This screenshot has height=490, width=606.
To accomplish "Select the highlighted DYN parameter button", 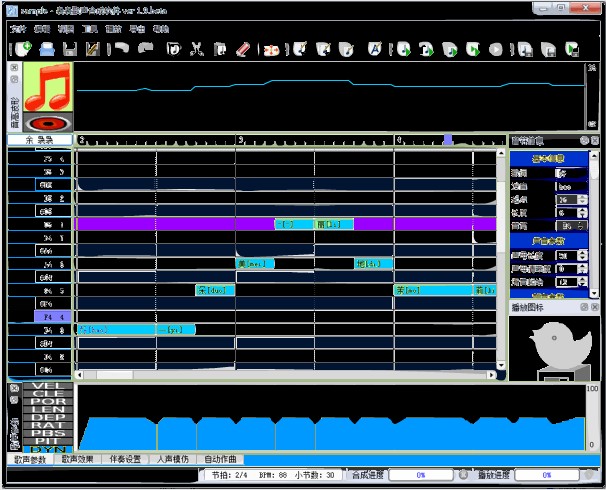I will [x=48, y=449].
